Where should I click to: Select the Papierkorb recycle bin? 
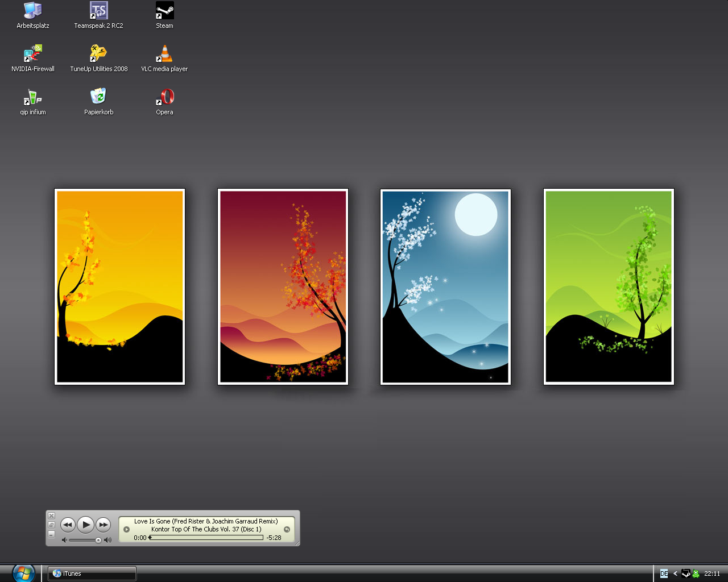pyautogui.click(x=98, y=102)
